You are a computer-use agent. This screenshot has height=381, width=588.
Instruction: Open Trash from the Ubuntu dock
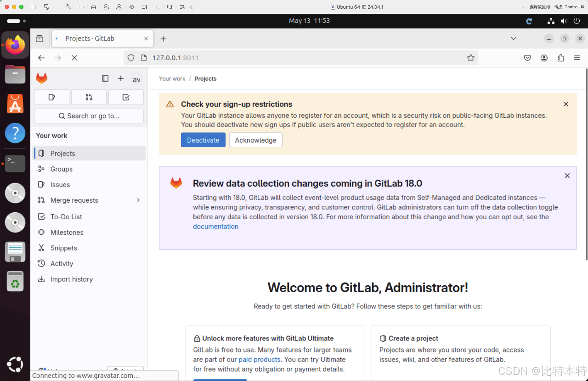click(x=15, y=281)
